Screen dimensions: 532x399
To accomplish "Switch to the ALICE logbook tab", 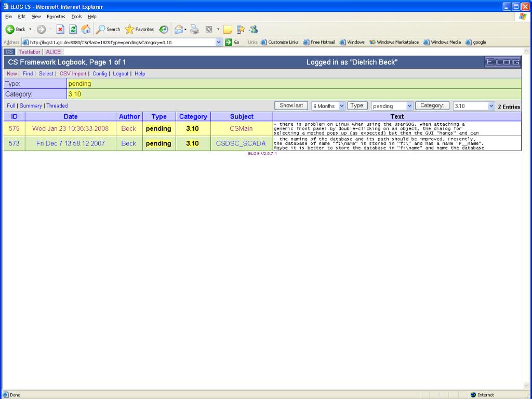I will 54,52.
